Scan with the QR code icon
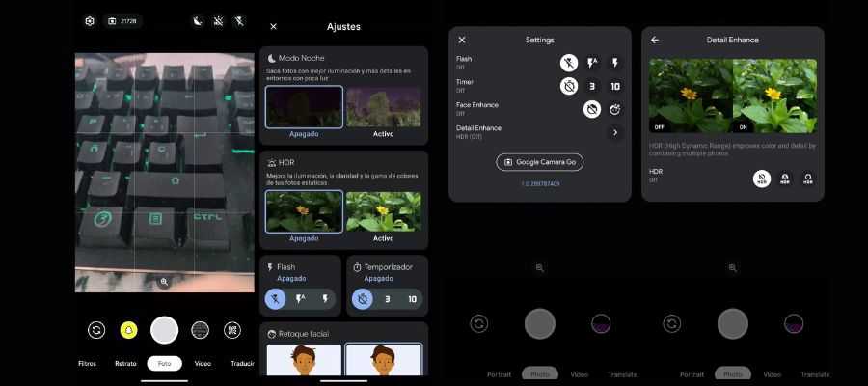The height and width of the screenshot is (386, 868). coord(232,330)
